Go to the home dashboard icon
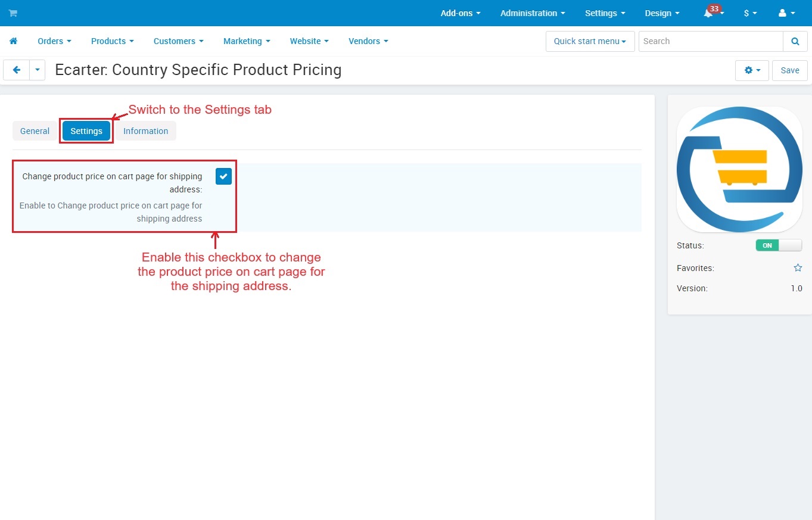This screenshot has width=812, height=520. coord(13,41)
